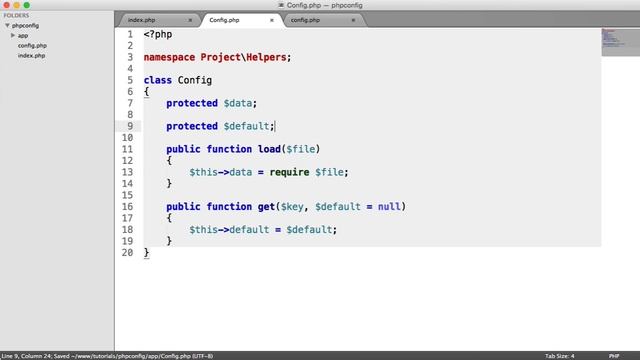The width and height of the screenshot is (640, 360).
Task: Change the PHP syntax in the status bar
Action: [614, 356]
